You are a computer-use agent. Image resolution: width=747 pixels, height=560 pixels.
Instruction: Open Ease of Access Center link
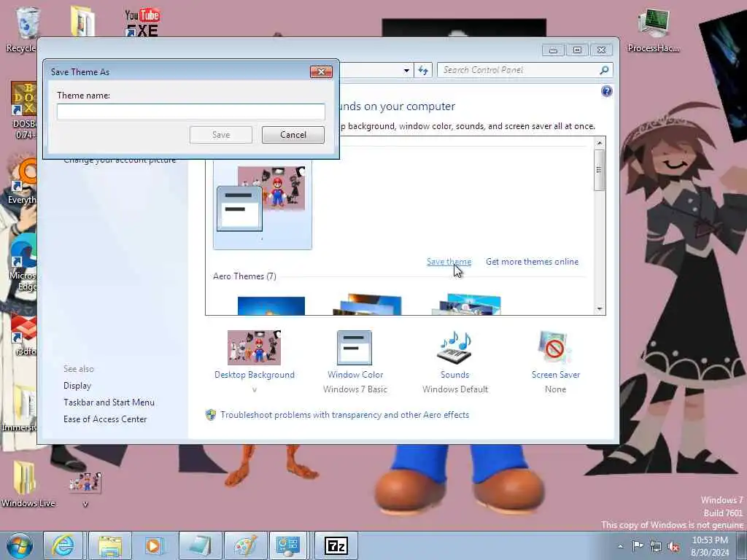pyautogui.click(x=105, y=419)
